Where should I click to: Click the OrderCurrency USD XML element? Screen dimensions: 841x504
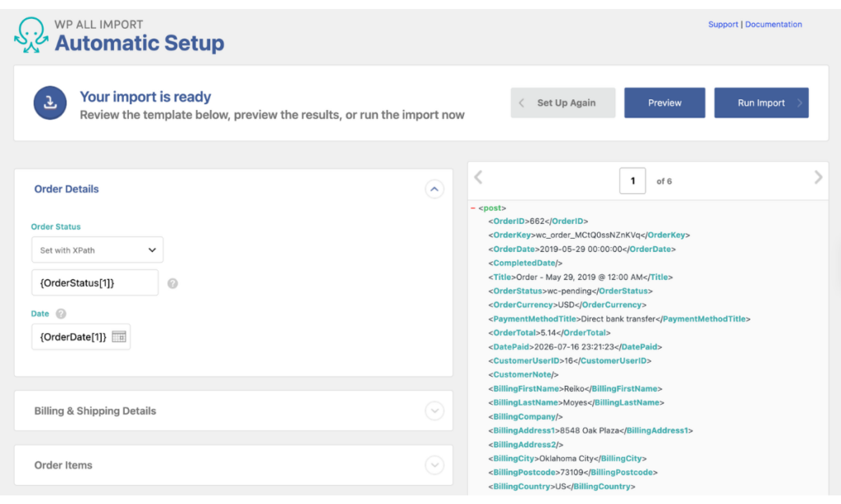567,305
